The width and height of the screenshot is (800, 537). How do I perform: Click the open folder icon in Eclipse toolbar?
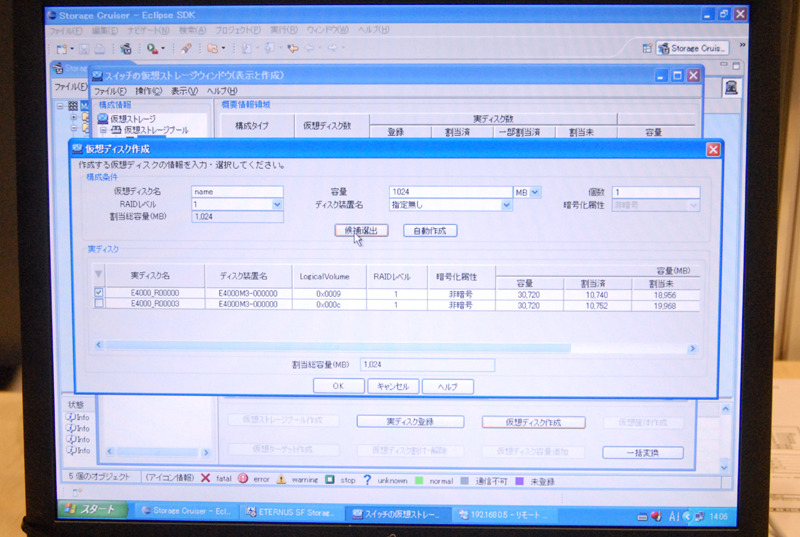[x=212, y=48]
